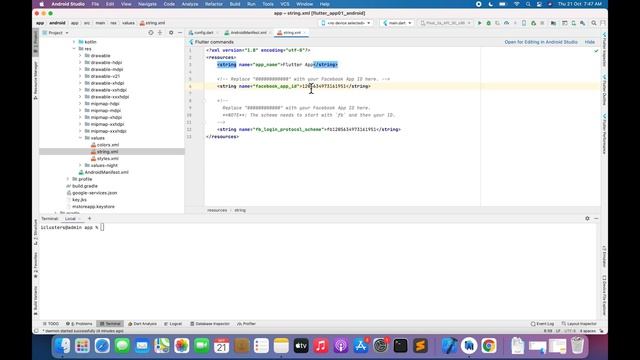
Task: Click the Wi-Fi icon in the menu bar
Action: point(517,4)
